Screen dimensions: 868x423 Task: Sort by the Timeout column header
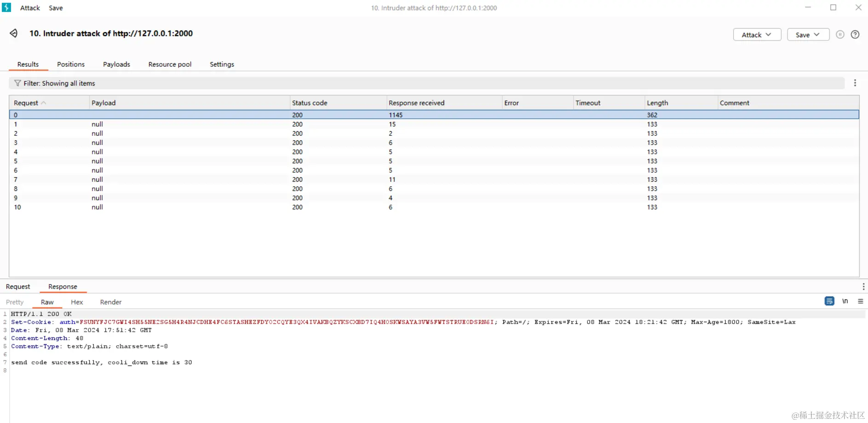(609, 103)
